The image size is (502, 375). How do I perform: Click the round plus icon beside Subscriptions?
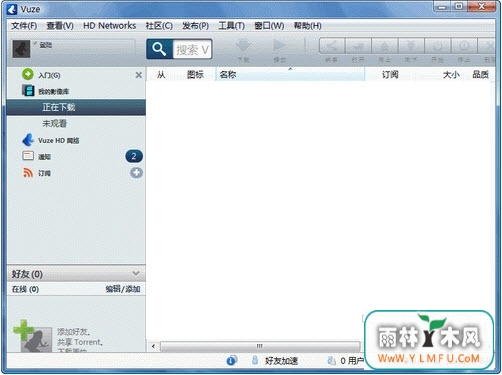pyautogui.click(x=136, y=173)
